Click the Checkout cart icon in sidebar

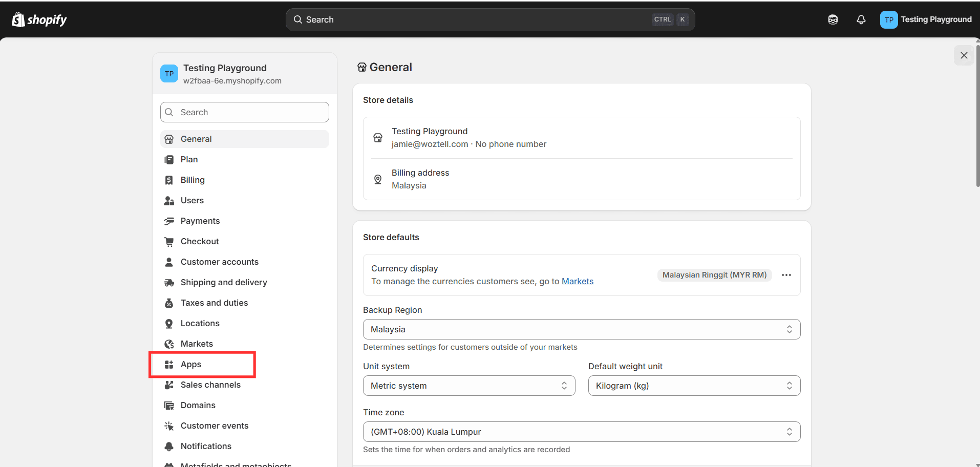click(x=169, y=242)
